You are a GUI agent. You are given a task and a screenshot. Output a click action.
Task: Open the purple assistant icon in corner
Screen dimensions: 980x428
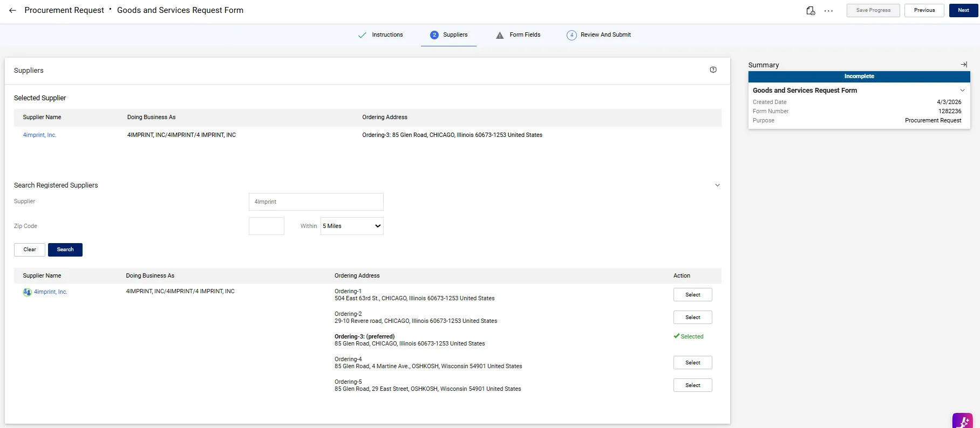coord(962,421)
